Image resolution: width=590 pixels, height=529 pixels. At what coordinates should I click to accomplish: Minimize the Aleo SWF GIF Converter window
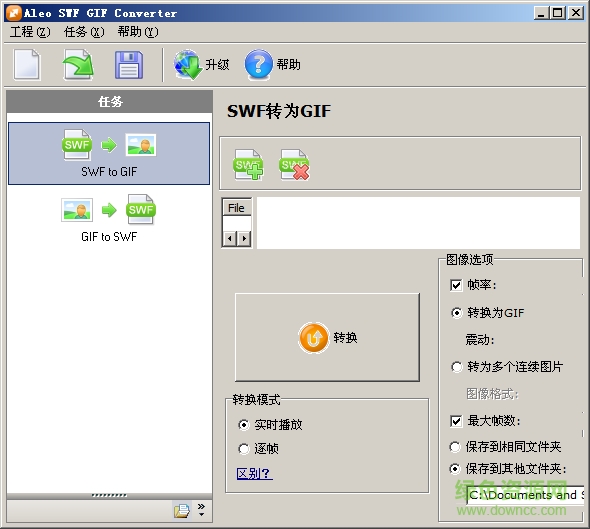pyautogui.click(x=541, y=13)
